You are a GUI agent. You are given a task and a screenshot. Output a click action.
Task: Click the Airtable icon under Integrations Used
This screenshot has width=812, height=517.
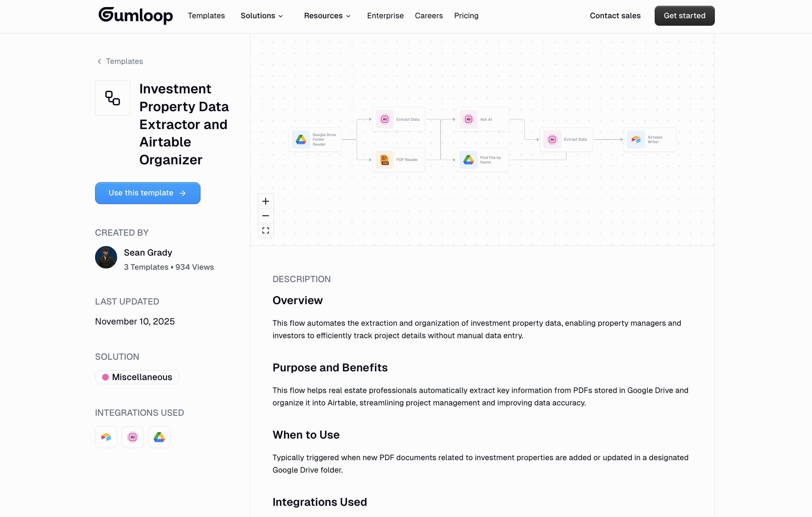pyautogui.click(x=106, y=437)
